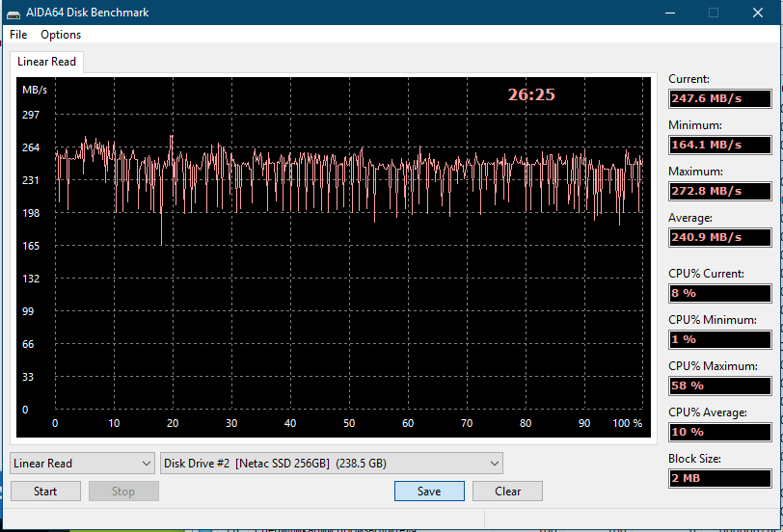Click the CPU% Maximum value 58 %
Viewport: 783px width, 532px height.
click(719, 386)
